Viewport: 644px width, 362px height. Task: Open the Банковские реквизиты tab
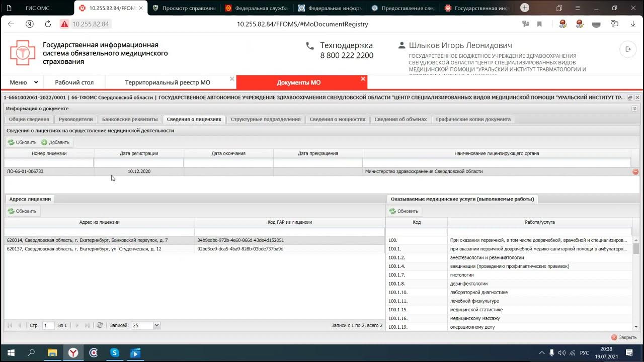click(x=130, y=119)
